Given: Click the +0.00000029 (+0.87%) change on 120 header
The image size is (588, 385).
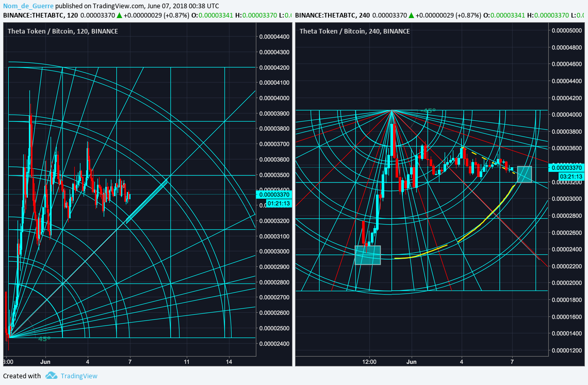Looking at the screenshot, I should tap(156, 15).
